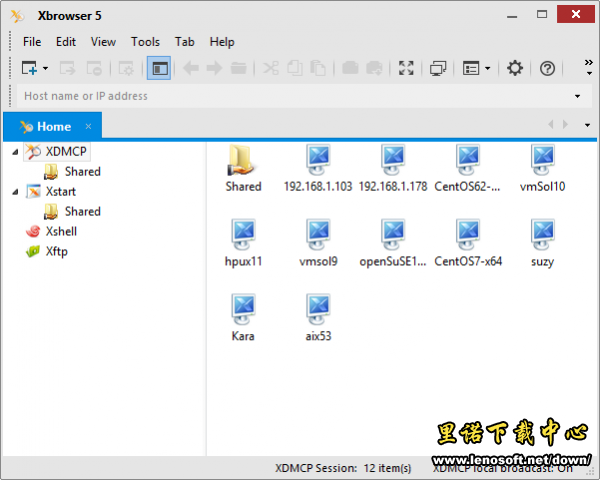Screen dimensions: 600x480
Task: Select the aix53 session icon
Action: [318, 318]
